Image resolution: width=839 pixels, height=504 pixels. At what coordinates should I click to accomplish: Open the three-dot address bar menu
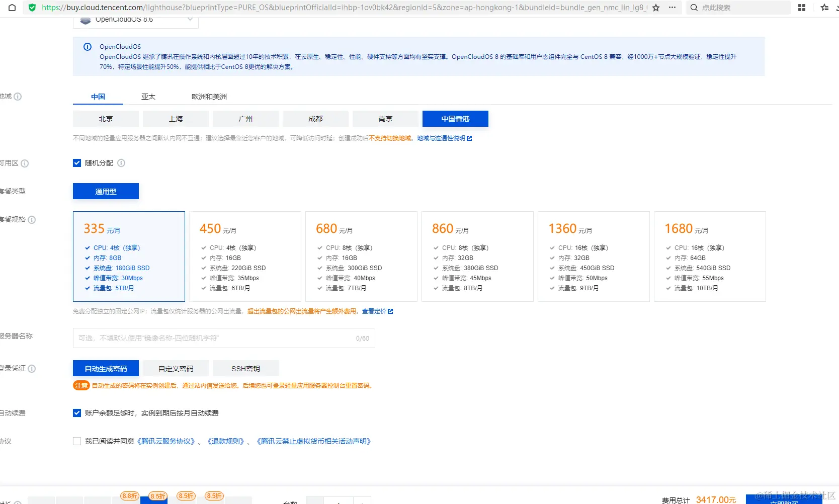pyautogui.click(x=672, y=8)
